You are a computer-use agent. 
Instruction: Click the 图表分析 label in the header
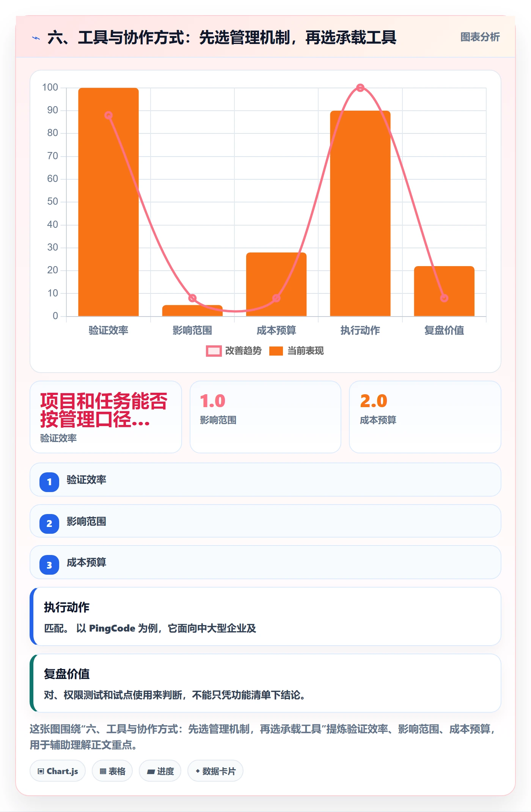pos(480,37)
